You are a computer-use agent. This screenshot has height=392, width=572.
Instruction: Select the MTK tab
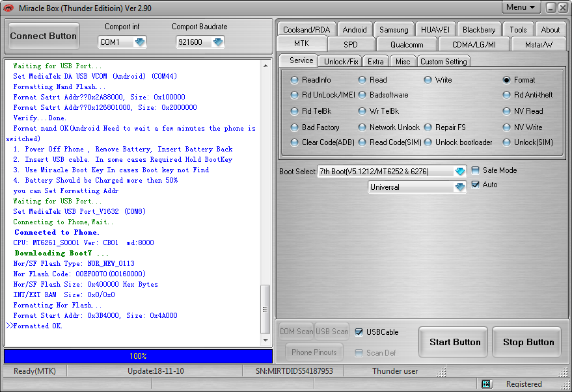coord(302,44)
